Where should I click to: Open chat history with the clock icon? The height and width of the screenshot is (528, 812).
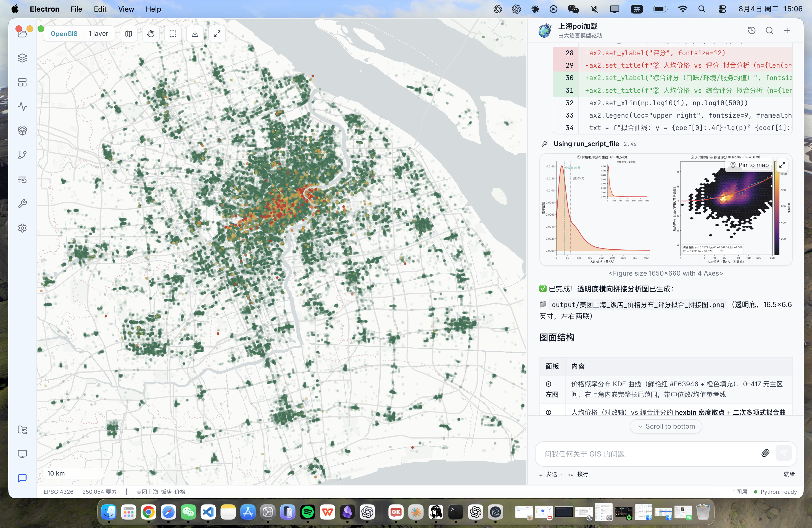click(752, 30)
